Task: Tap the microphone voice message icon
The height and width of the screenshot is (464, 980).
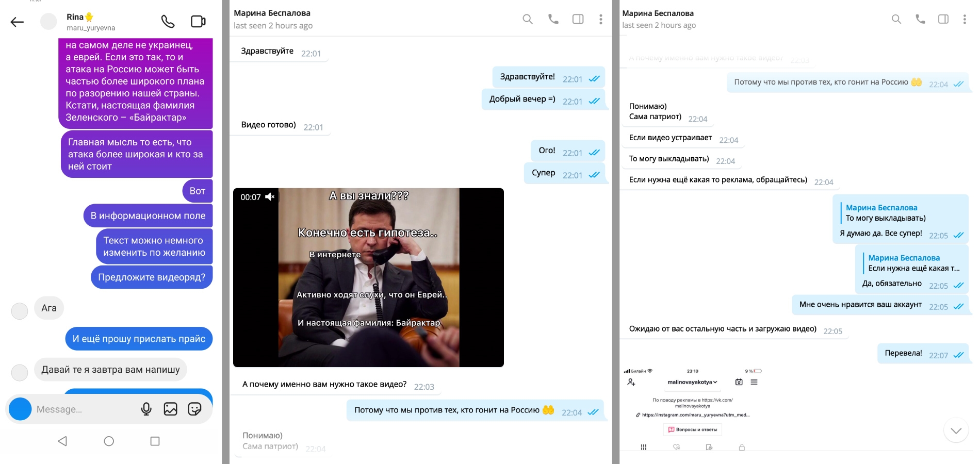Action: click(146, 409)
